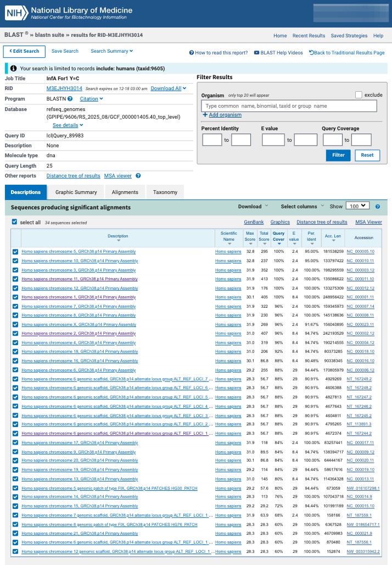Screen dimensions: 392x565
Task: Click the Query Coverage minimum field
Action: click(333, 140)
